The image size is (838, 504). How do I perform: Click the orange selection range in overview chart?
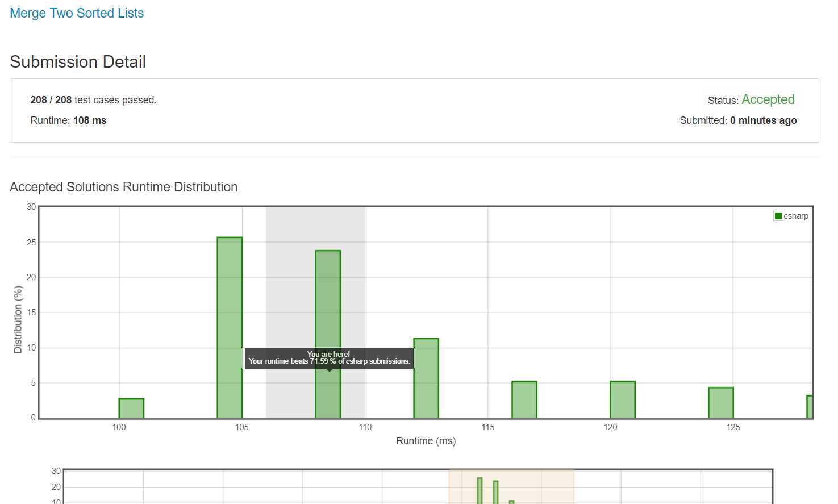click(x=511, y=486)
